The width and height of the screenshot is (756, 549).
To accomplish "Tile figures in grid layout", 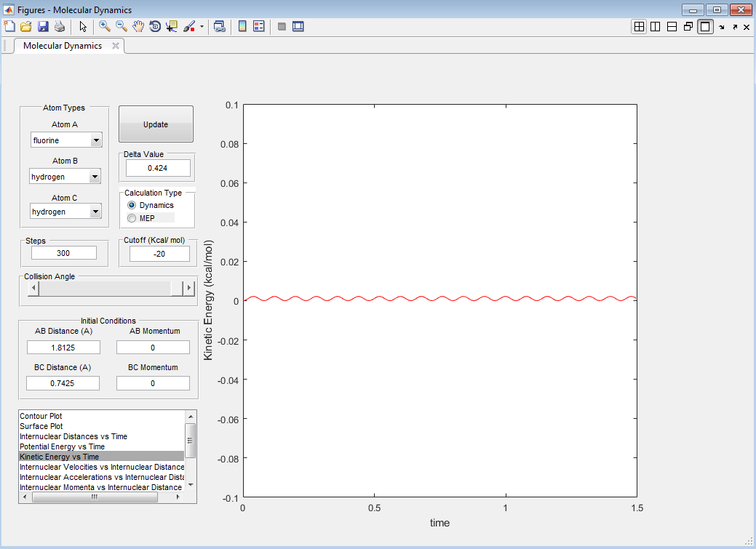I will point(639,26).
